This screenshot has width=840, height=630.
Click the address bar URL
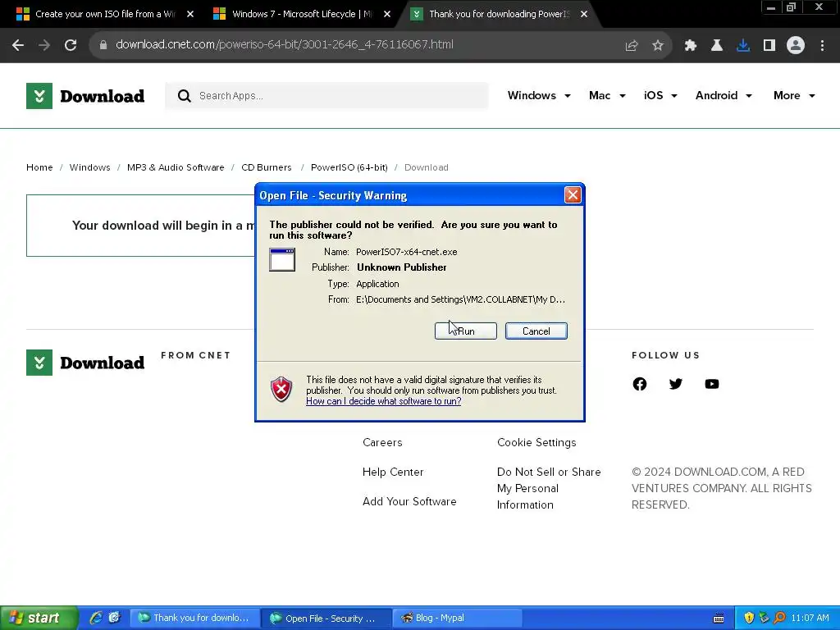(x=284, y=44)
